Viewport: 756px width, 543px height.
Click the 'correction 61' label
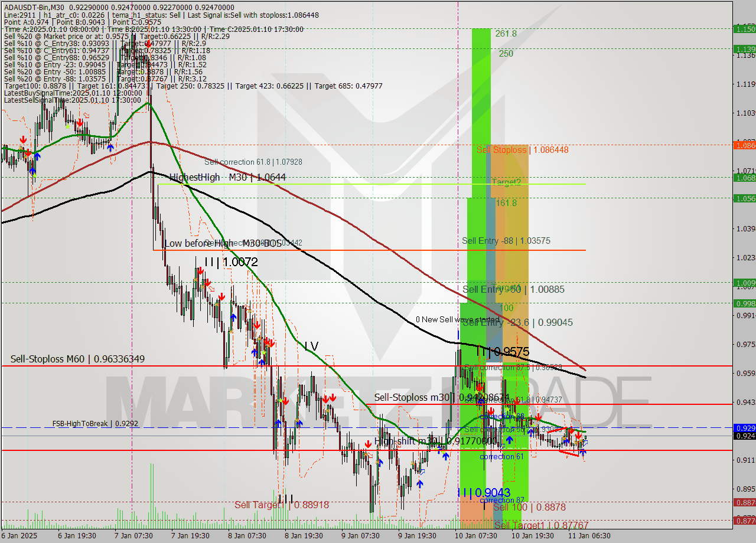[501, 456]
